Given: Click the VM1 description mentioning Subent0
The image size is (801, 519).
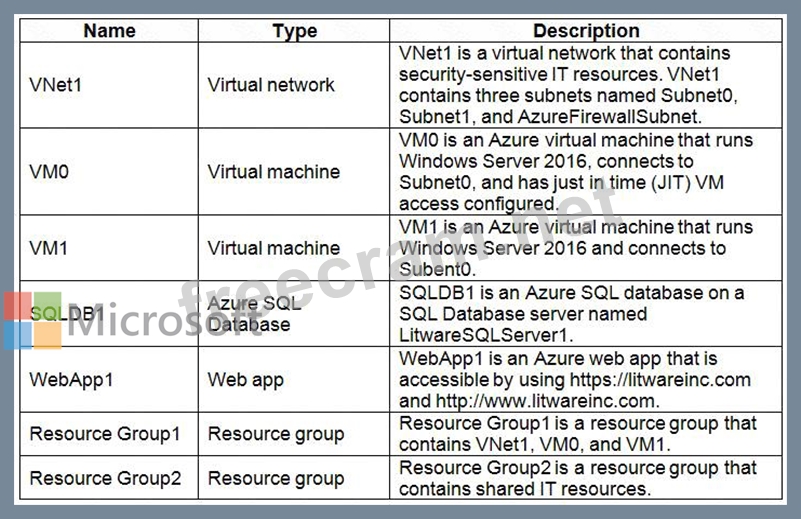Looking at the screenshot, I should point(576,248).
